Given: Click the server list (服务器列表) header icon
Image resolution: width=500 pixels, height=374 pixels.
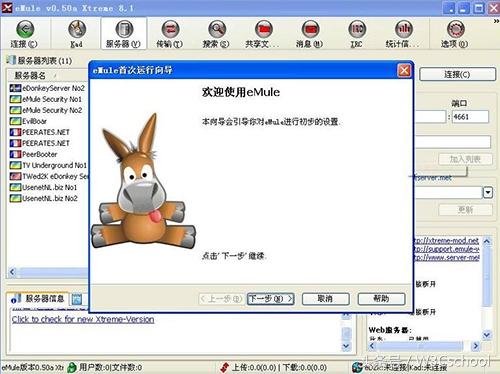Looking at the screenshot, I should coord(11,60).
